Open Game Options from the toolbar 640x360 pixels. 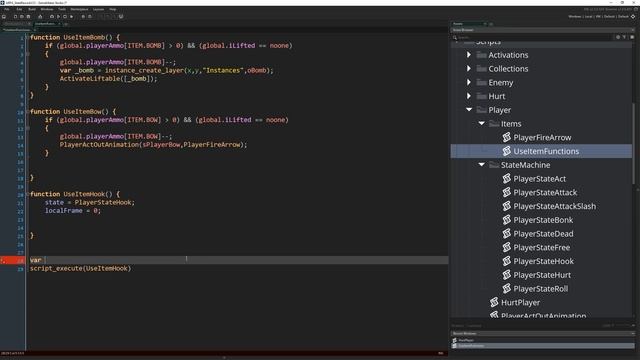pos(83,17)
